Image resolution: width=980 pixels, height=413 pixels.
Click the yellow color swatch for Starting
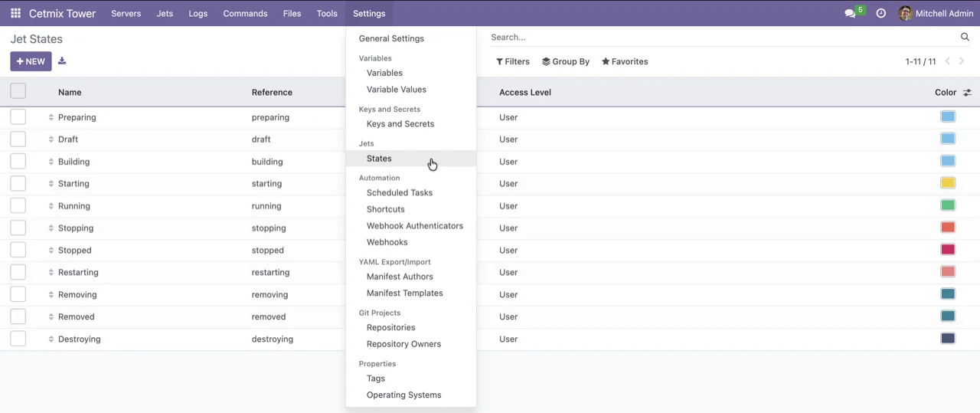[947, 183]
